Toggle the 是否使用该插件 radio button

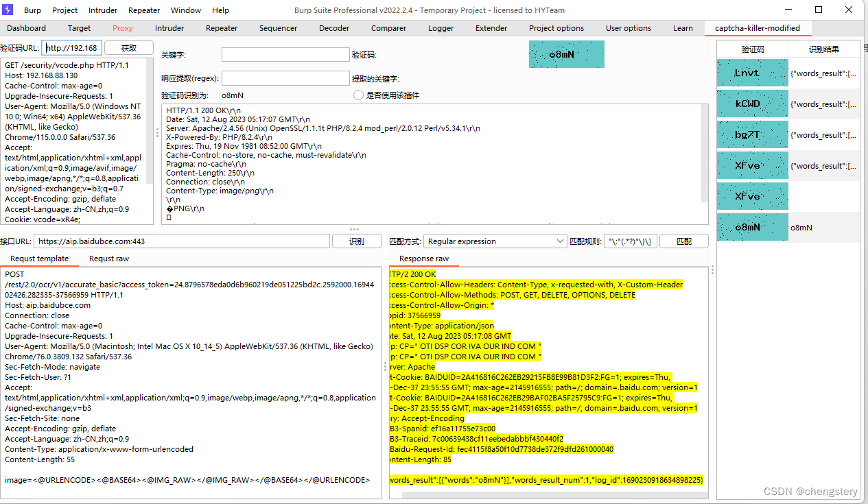pyautogui.click(x=358, y=95)
